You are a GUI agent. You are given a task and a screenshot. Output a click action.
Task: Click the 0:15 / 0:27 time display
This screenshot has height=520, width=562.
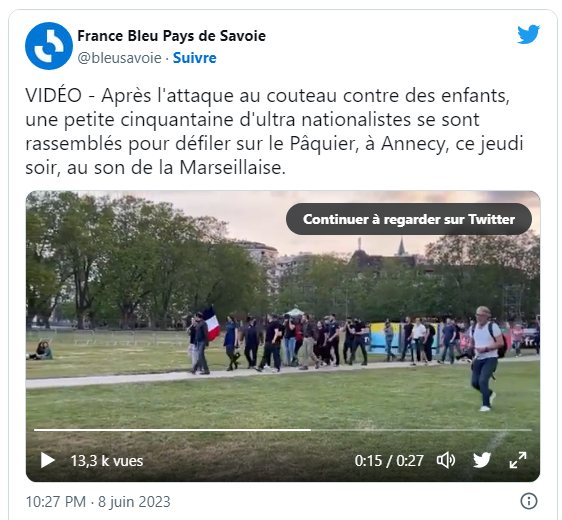(389, 461)
